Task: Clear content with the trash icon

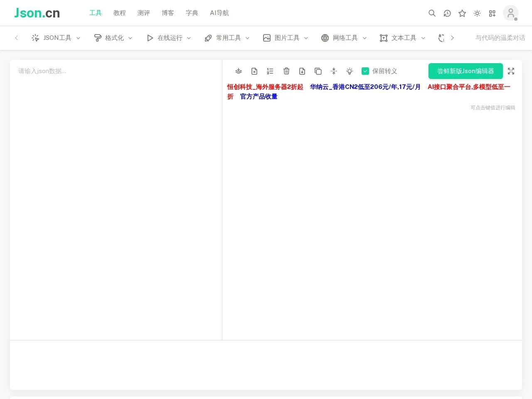Action: [286, 71]
